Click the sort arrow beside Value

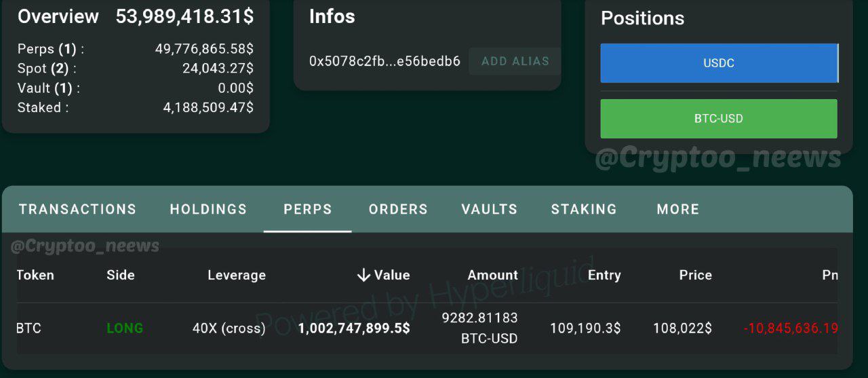[x=363, y=275]
